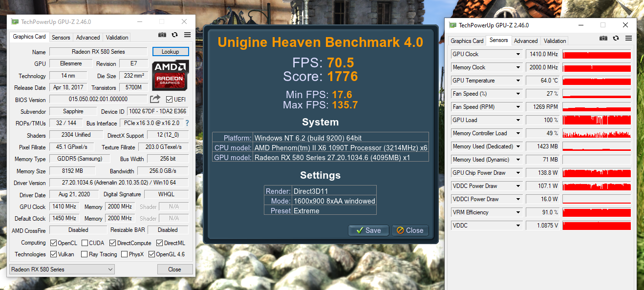Click Bandwidth value 256.0 GB/s

pos(162,171)
